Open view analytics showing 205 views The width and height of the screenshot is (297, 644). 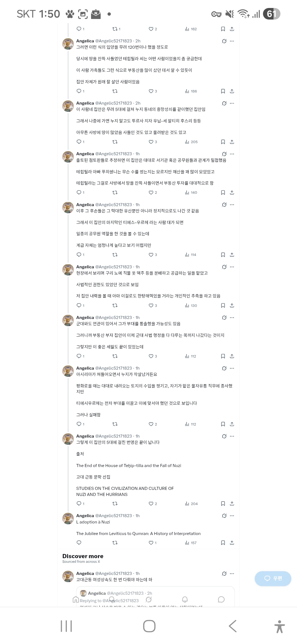coord(191,142)
